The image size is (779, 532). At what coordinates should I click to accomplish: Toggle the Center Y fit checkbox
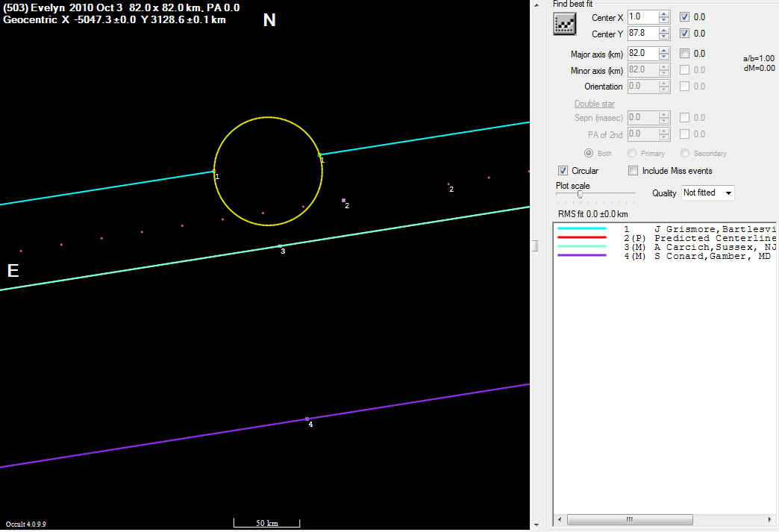coord(684,34)
